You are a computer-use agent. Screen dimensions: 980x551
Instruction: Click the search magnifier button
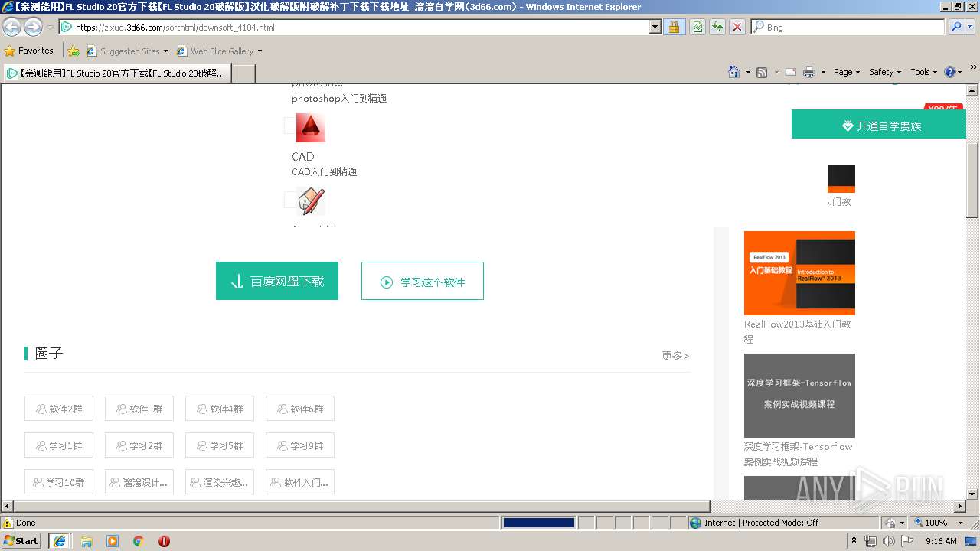(x=956, y=27)
